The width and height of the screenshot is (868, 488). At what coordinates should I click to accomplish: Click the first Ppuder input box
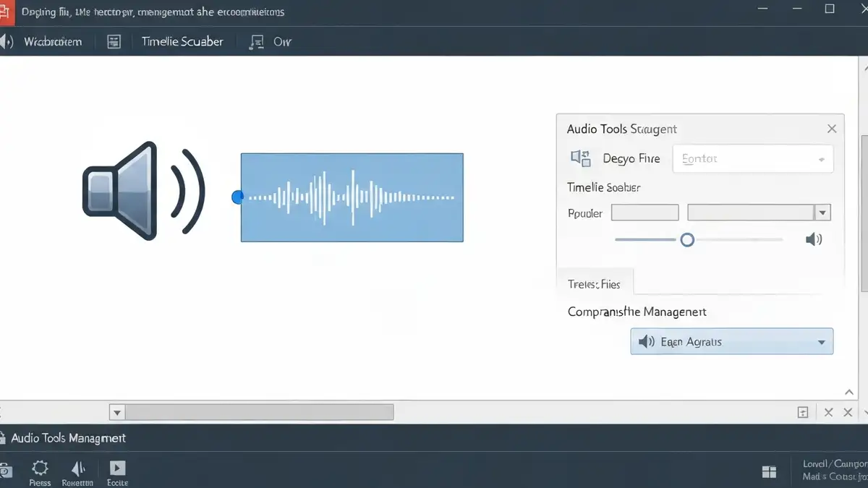click(x=644, y=213)
